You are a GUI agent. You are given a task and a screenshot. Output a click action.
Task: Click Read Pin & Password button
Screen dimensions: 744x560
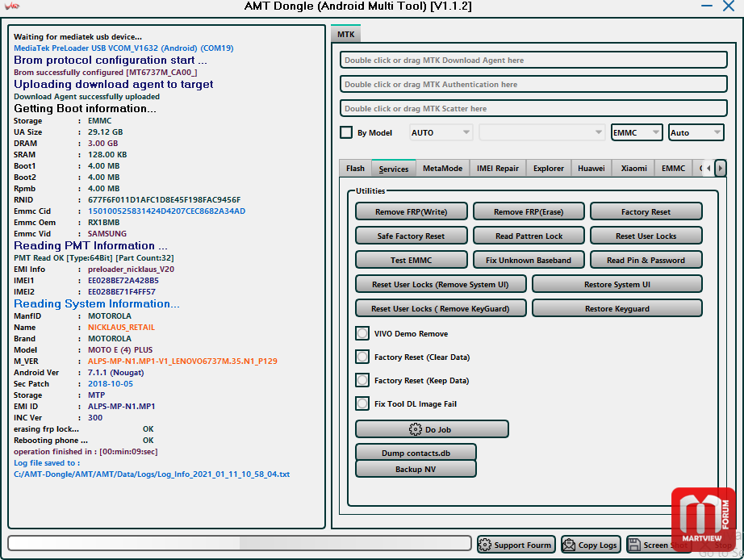click(x=646, y=260)
